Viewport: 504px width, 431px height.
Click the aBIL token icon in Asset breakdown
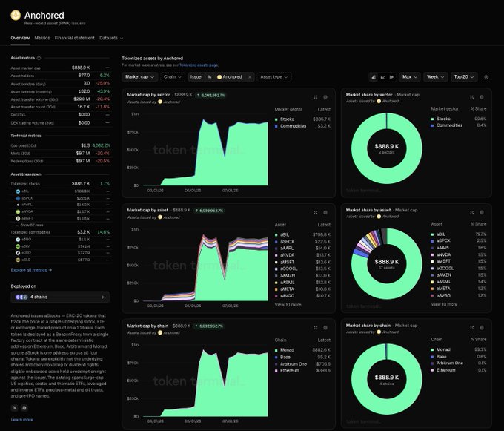[18, 191]
